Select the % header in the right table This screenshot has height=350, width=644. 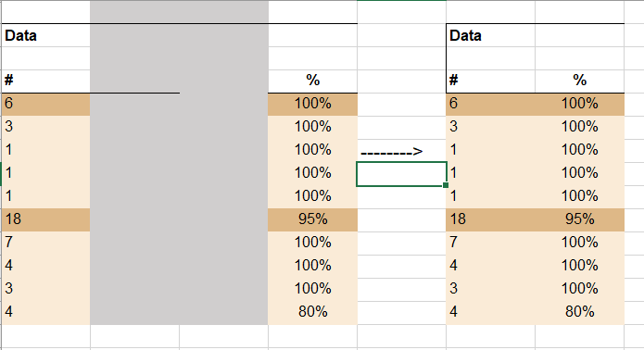579,81
